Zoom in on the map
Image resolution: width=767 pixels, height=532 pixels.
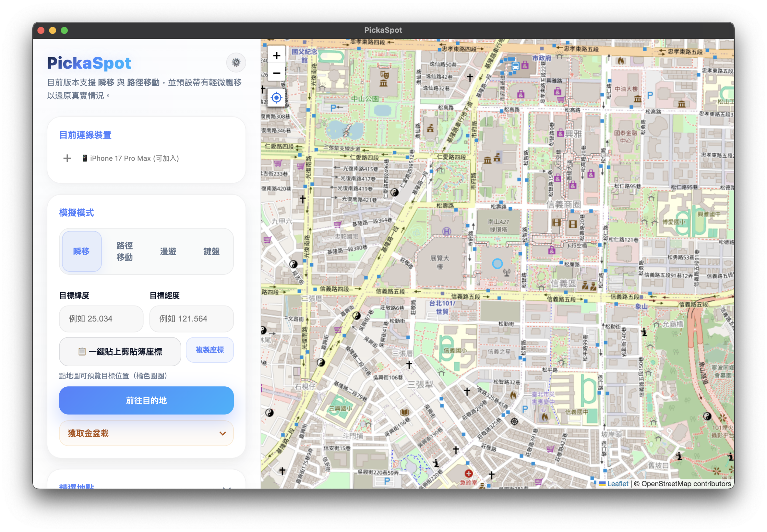tap(277, 55)
